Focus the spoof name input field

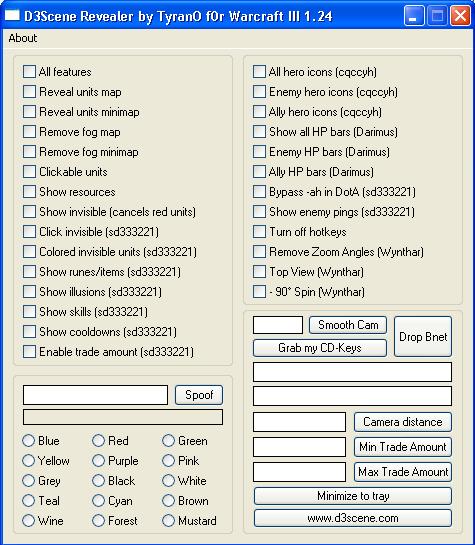(95, 395)
